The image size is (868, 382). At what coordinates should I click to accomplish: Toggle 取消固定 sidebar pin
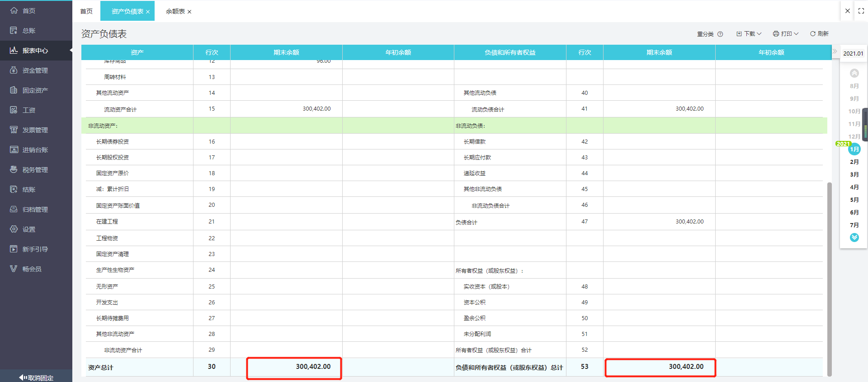[x=36, y=377]
